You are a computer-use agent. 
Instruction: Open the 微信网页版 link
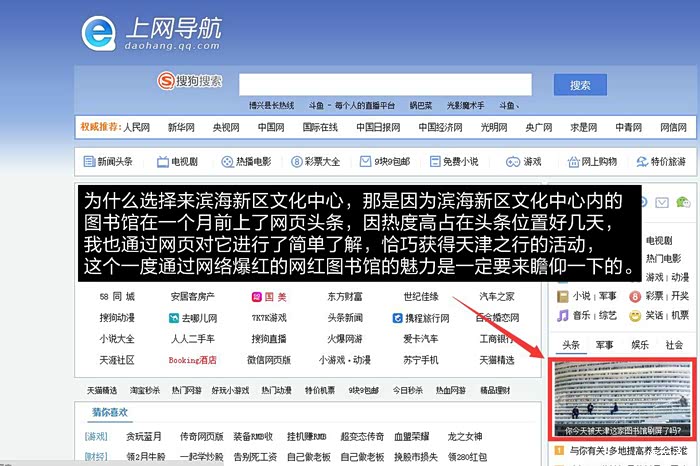coord(269,360)
